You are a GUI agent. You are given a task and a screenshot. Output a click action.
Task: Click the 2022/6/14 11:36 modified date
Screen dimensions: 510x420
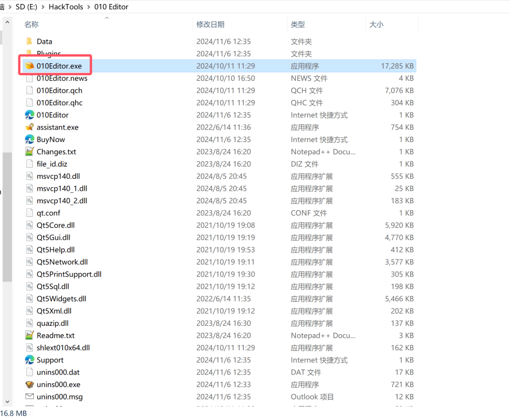point(224,127)
